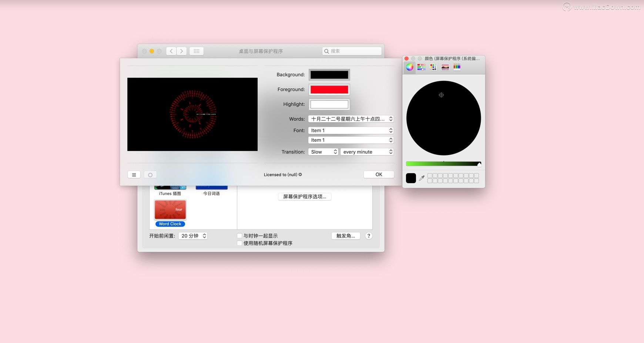Select the Image Palettes icon in the color panel
The height and width of the screenshot is (343, 644).
[445, 67]
